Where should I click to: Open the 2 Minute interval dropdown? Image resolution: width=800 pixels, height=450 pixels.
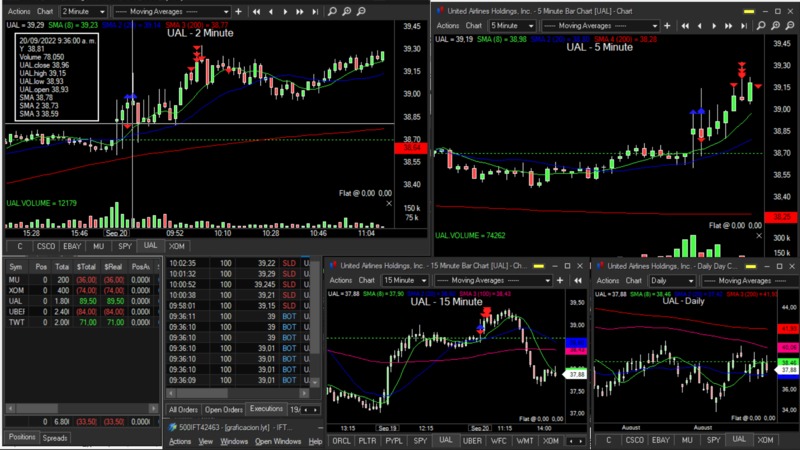point(84,11)
